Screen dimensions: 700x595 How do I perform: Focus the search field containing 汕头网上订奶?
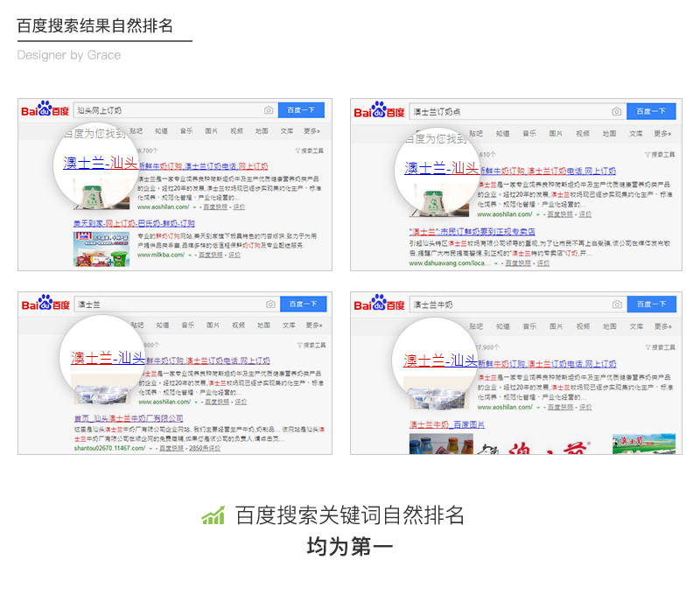175,110
